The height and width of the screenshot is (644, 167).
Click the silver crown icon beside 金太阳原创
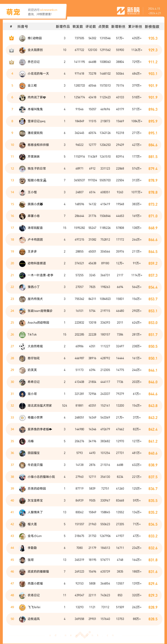point(11,50)
